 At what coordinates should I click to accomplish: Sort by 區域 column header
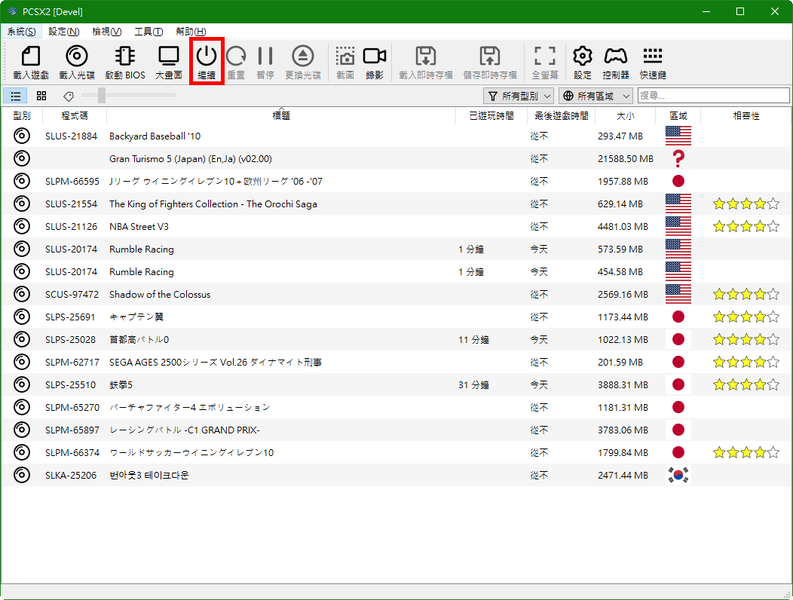[678, 116]
